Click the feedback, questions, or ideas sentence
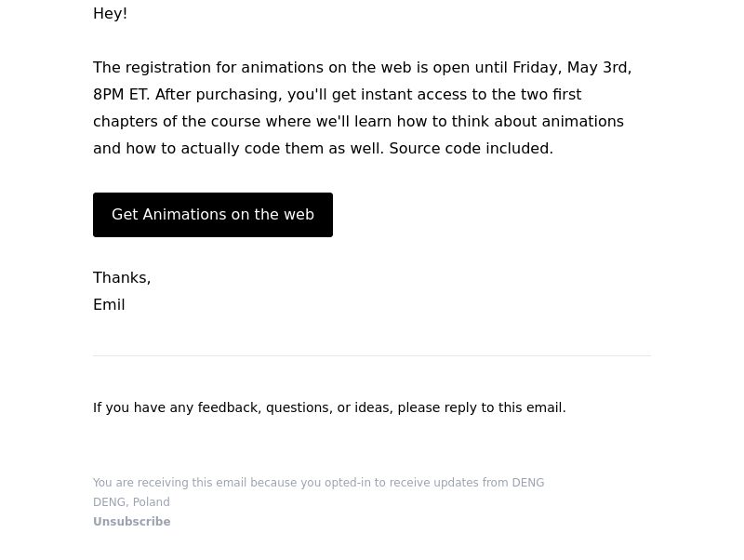 [x=329, y=407]
